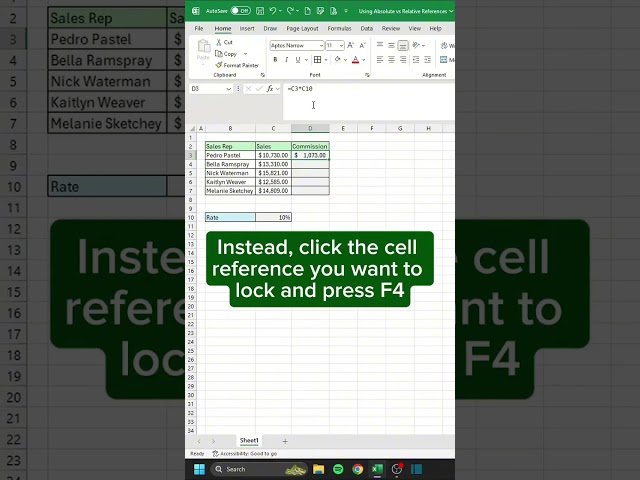640x480 pixels.
Task: Select the column E header
Action: click(x=343, y=129)
